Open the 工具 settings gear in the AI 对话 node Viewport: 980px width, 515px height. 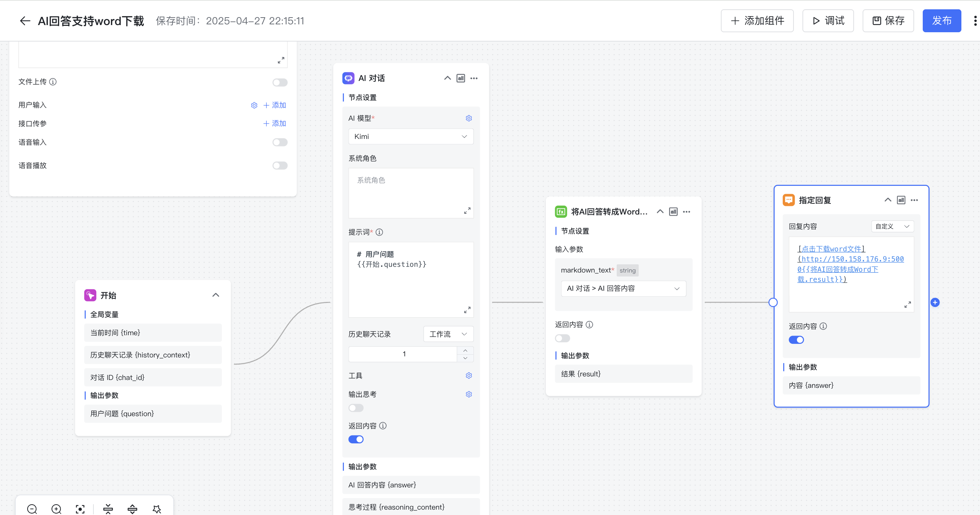(469, 375)
